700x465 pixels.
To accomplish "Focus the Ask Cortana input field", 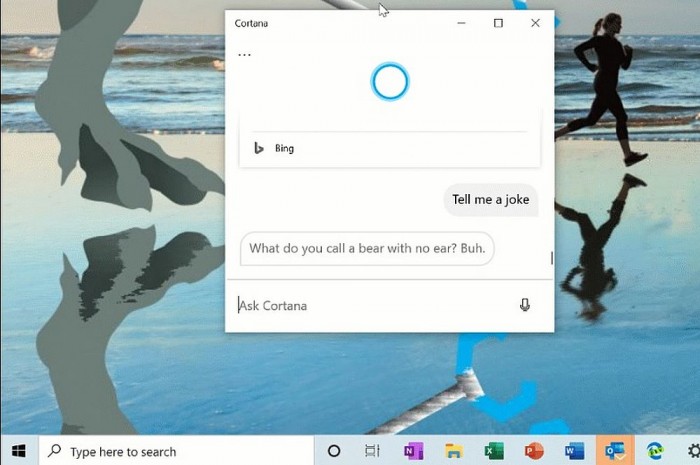I will pyautogui.click(x=374, y=306).
